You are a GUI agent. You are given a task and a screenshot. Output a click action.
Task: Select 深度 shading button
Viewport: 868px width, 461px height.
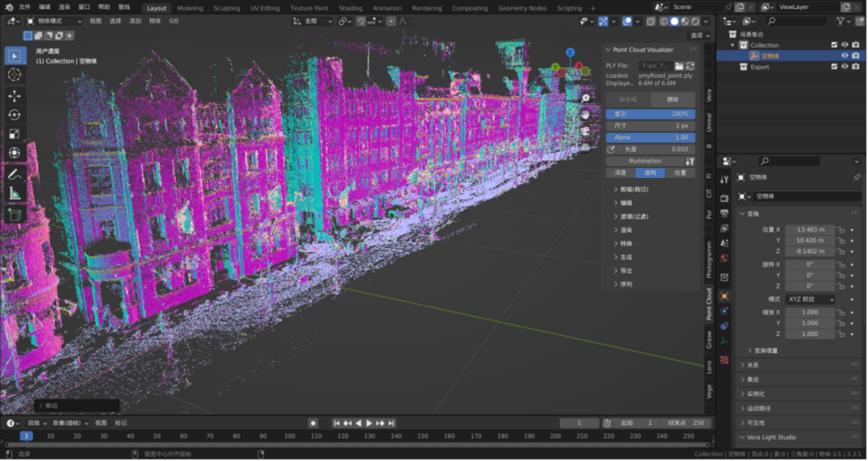[620, 173]
